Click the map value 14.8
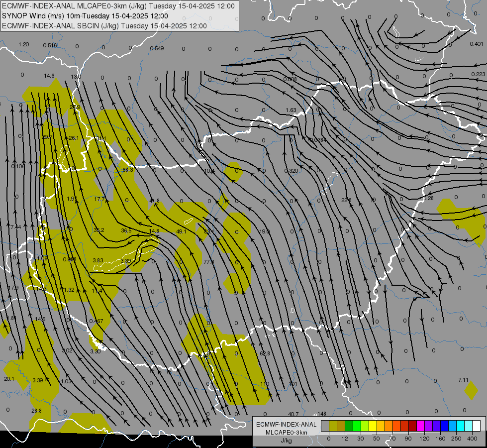This screenshot has height=448, width=487. 154,231
